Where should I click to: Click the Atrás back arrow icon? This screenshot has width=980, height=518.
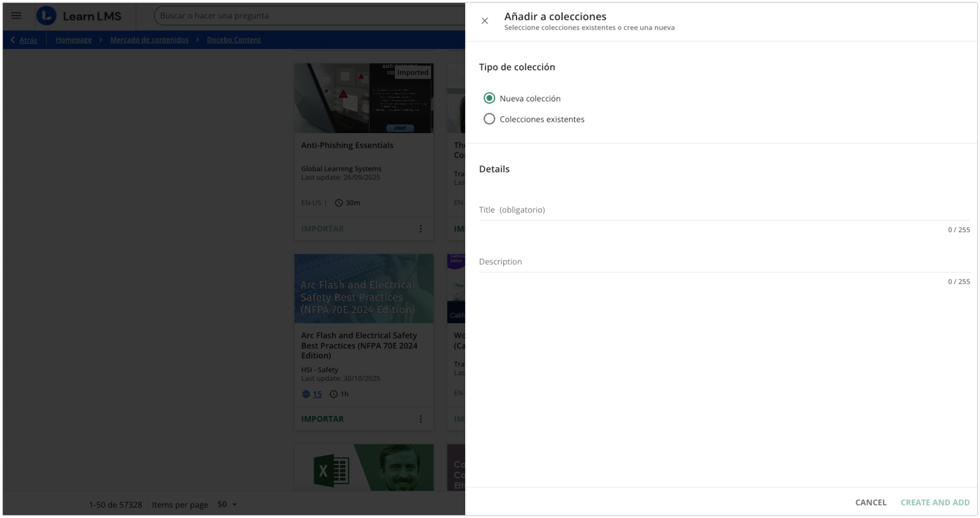13,39
